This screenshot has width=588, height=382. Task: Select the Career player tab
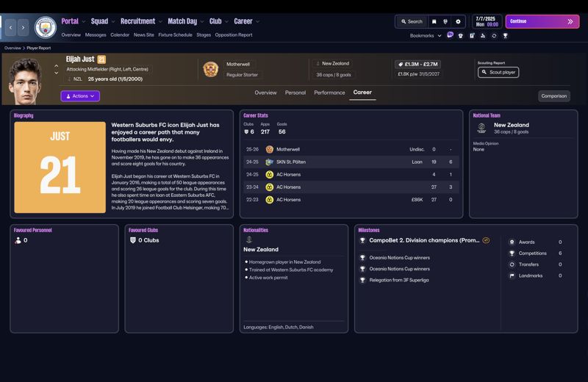(362, 93)
